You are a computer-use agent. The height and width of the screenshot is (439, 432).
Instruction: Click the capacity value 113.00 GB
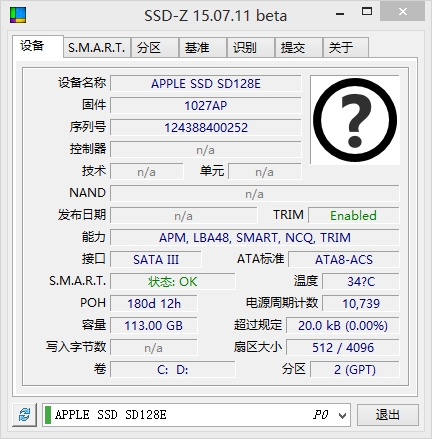(x=154, y=325)
